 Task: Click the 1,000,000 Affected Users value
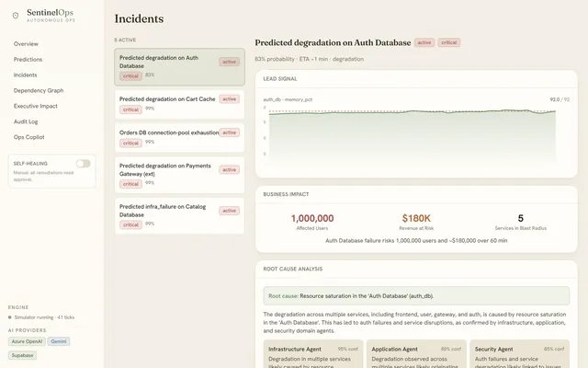(x=312, y=218)
